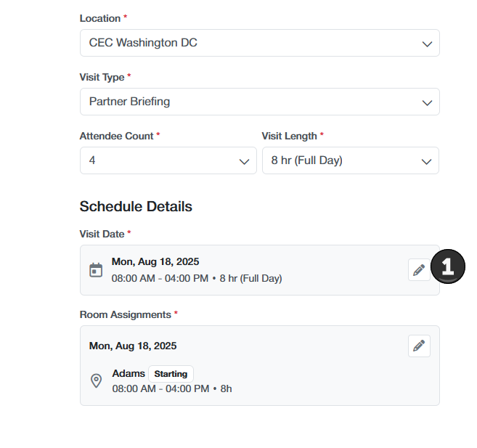477x448 pixels.
Task: Click the visit time range ending '8 hr (Full Day)'
Action: [x=197, y=278]
